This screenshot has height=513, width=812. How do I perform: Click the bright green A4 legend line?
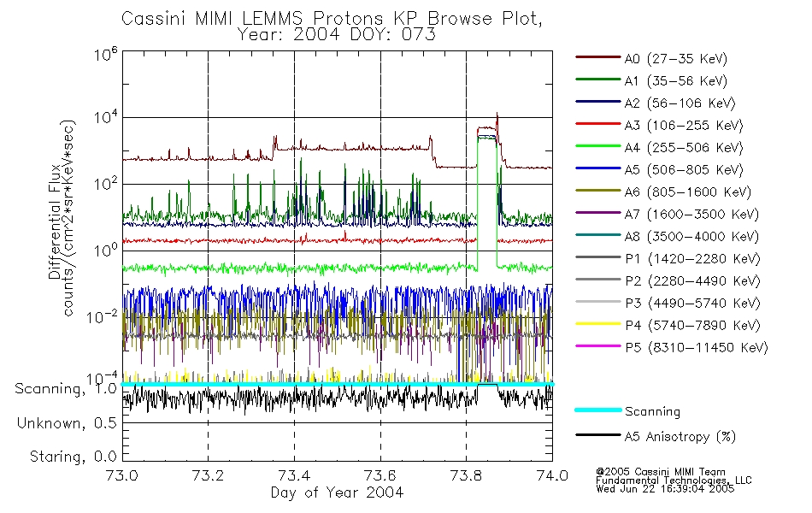coord(598,146)
